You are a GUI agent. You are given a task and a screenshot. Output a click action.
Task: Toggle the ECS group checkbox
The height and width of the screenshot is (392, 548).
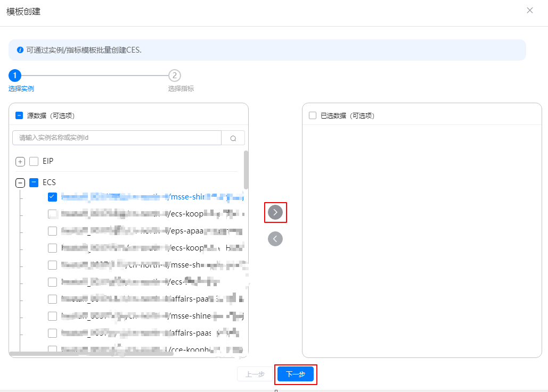click(34, 182)
